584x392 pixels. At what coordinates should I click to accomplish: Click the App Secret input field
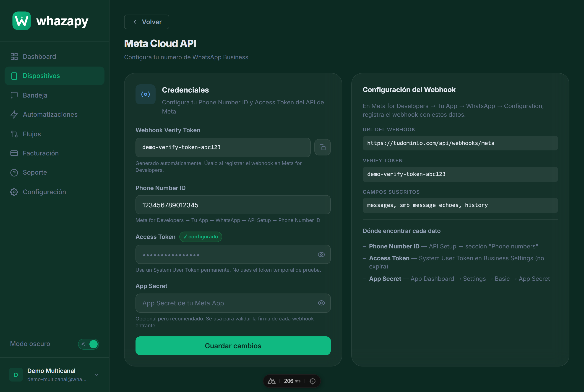click(x=233, y=303)
